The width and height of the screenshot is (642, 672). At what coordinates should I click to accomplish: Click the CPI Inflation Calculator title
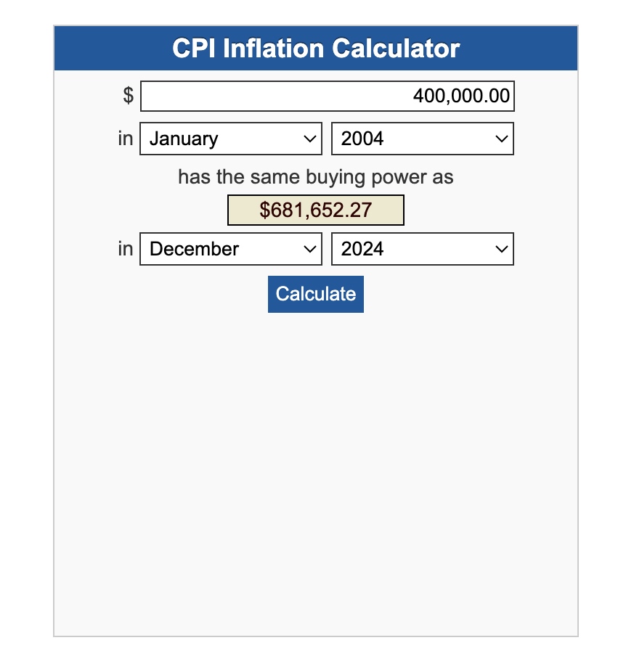pyautogui.click(x=316, y=49)
